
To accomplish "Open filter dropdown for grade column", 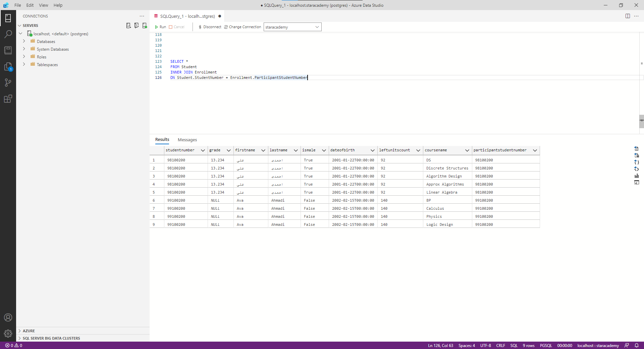I will pos(229,150).
